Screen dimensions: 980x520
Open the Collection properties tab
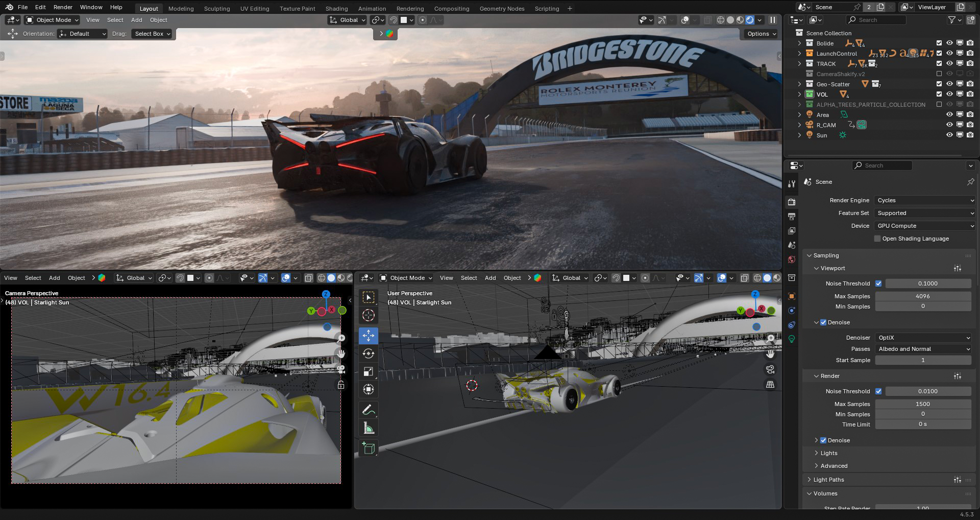792,278
